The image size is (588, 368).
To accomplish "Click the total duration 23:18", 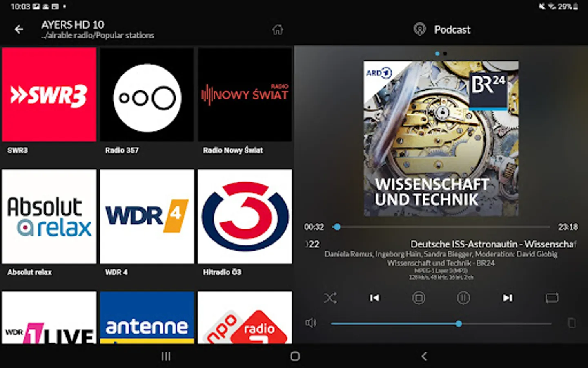I will point(568,227).
